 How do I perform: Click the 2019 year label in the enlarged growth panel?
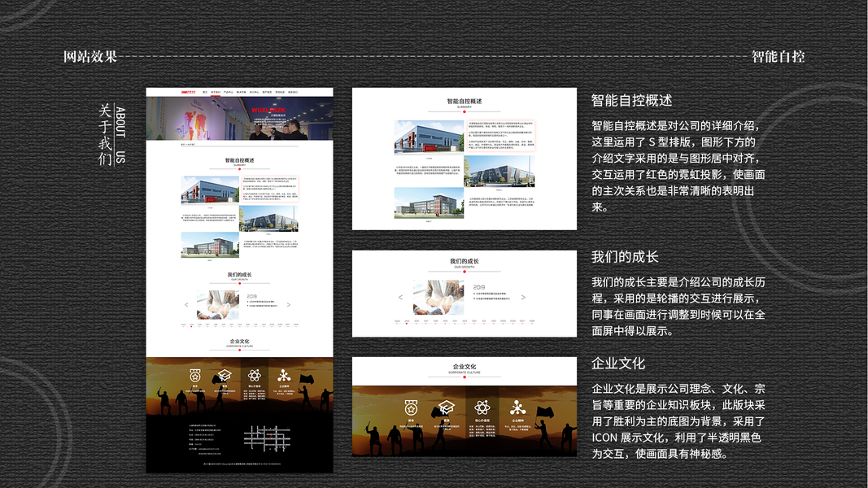coord(479,287)
